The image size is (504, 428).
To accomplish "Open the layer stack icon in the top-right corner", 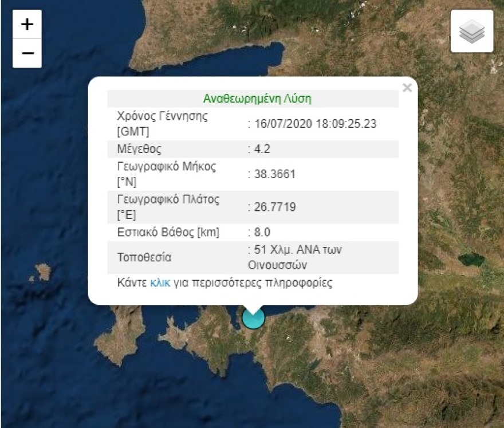I will tap(471, 31).
